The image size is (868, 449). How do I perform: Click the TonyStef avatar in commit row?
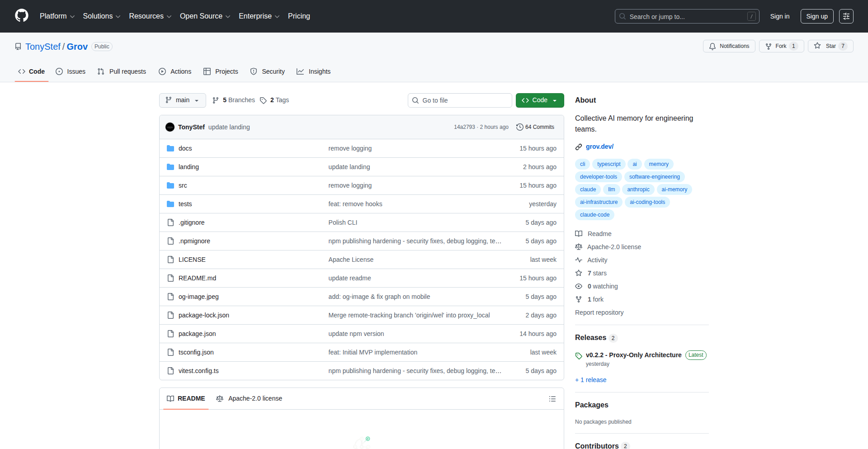coord(170,127)
